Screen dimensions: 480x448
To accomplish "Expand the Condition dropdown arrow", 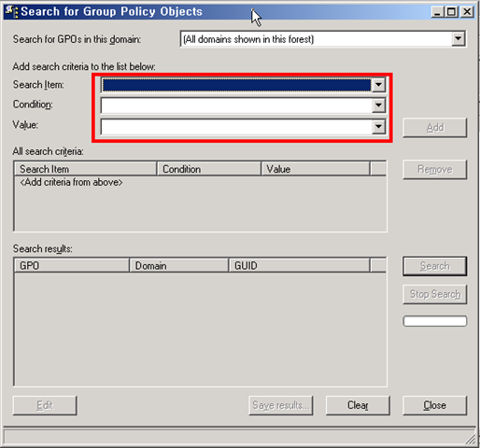I will (378, 105).
